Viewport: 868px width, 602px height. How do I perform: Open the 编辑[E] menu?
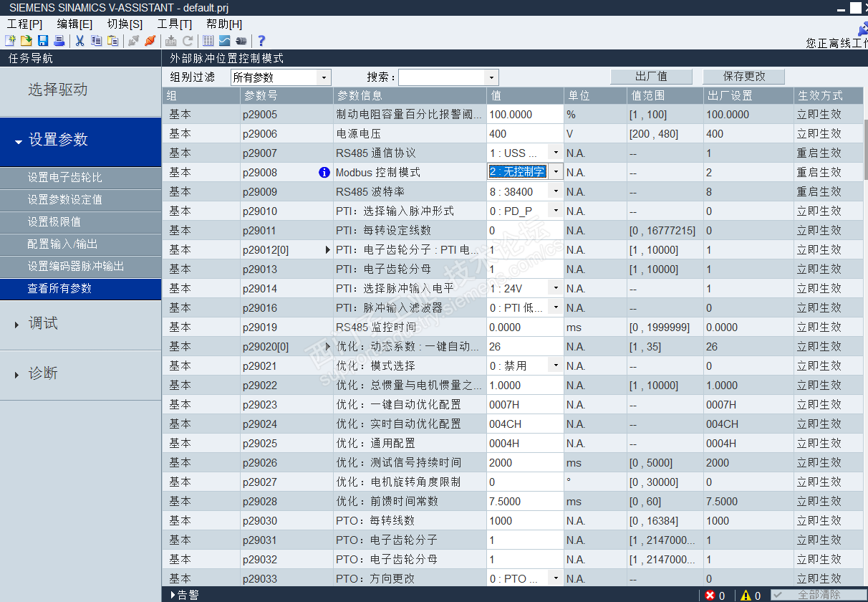tap(75, 24)
